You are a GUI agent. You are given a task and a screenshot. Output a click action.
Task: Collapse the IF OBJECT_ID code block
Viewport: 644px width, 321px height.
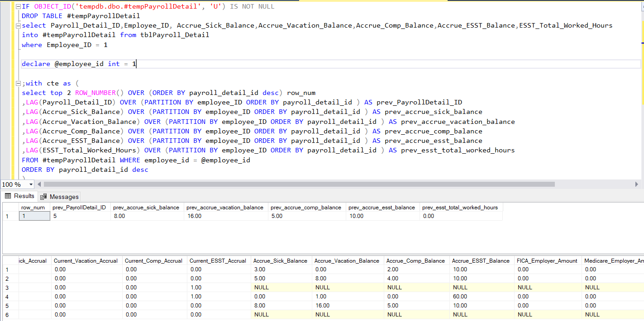(18, 7)
